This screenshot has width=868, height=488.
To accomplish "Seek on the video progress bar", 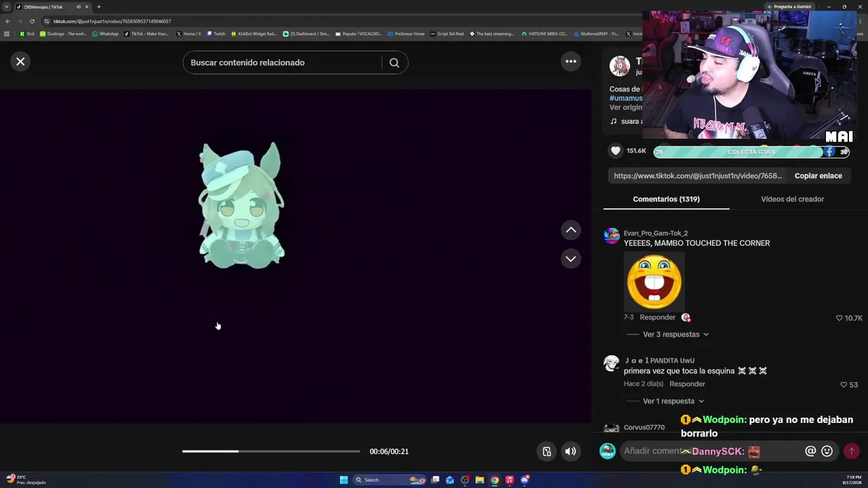I will [271, 451].
